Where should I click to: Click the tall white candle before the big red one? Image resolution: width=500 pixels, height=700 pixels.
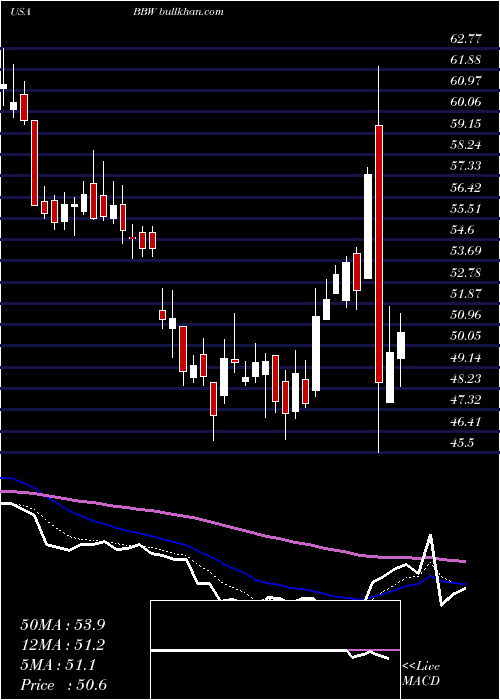click(x=368, y=227)
